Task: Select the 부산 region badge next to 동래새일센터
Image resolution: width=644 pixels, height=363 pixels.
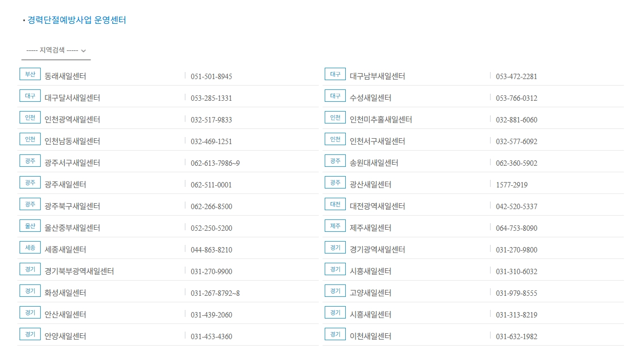Action: (x=30, y=74)
